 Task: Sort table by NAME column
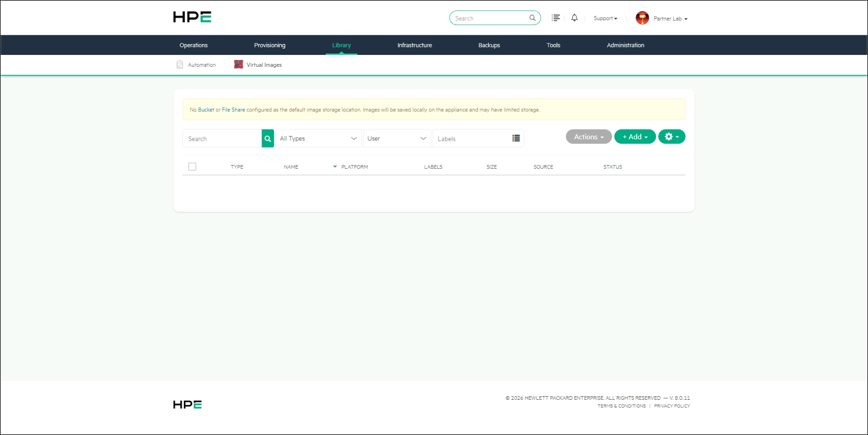pos(291,167)
